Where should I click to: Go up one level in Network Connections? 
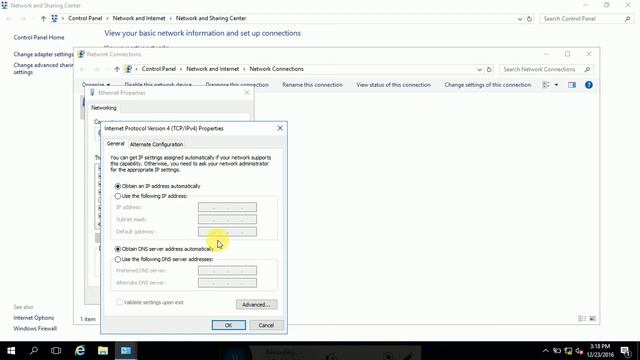point(117,69)
